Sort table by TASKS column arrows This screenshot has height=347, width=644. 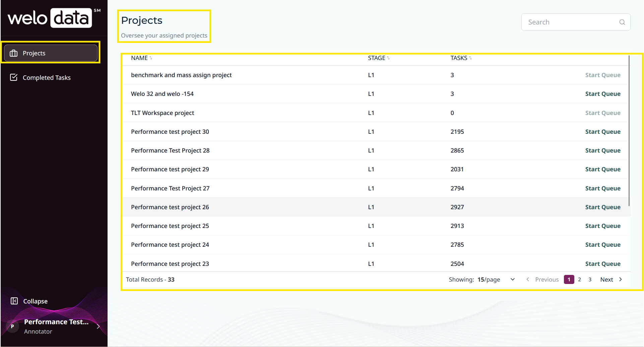pyautogui.click(x=470, y=58)
